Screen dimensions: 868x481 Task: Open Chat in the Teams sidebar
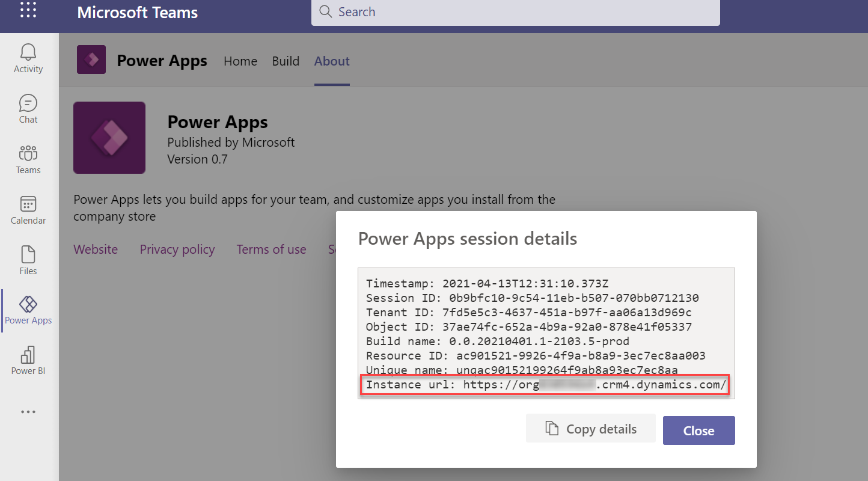(x=28, y=109)
